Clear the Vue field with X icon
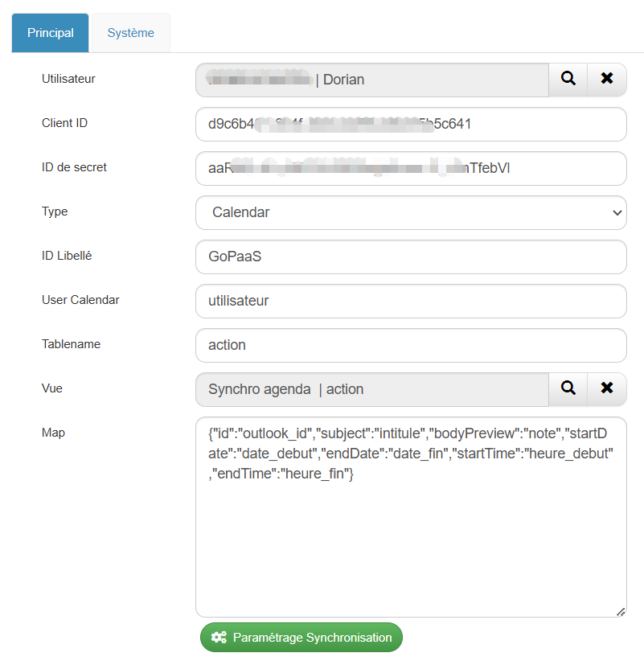Screen dimensions: 644x661 coord(607,389)
